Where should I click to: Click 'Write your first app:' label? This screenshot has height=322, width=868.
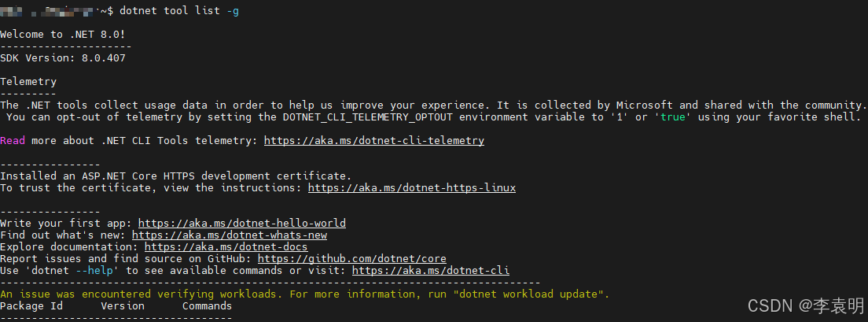[x=66, y=224]
